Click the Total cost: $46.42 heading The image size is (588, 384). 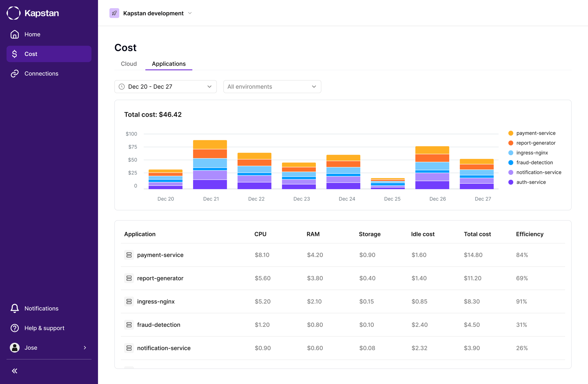[x=153, y=115]
